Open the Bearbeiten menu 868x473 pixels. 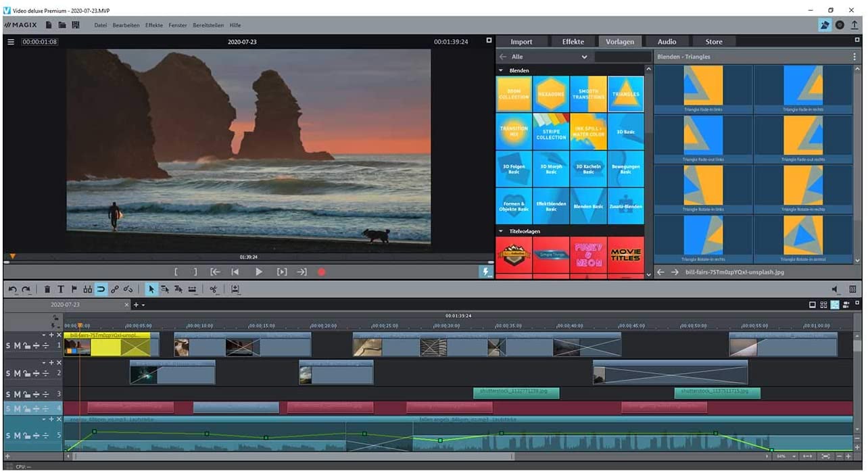pyautogui.click(x=126, y=25)
